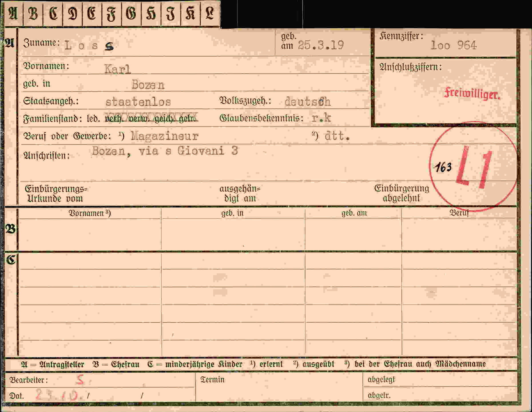532x412 pixels.
Task: Click the 'Staatsangeh.:' label
Action: click(x=51, y=101)
